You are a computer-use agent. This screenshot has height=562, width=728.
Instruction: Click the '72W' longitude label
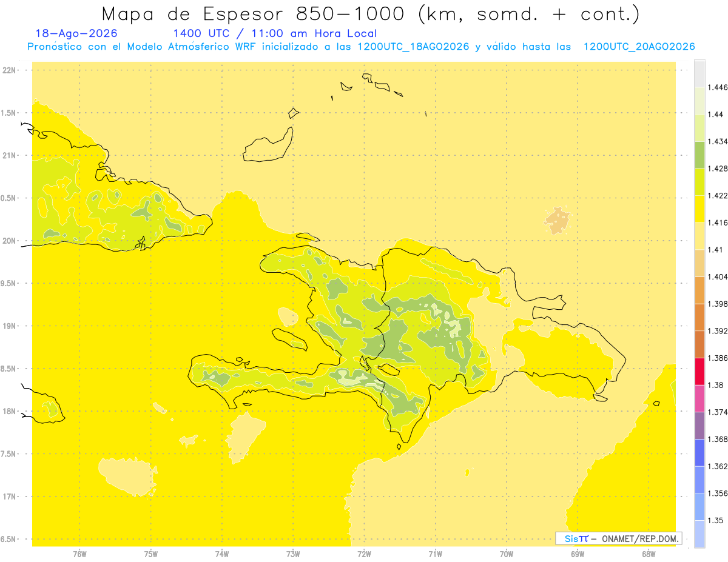[364, 554]
